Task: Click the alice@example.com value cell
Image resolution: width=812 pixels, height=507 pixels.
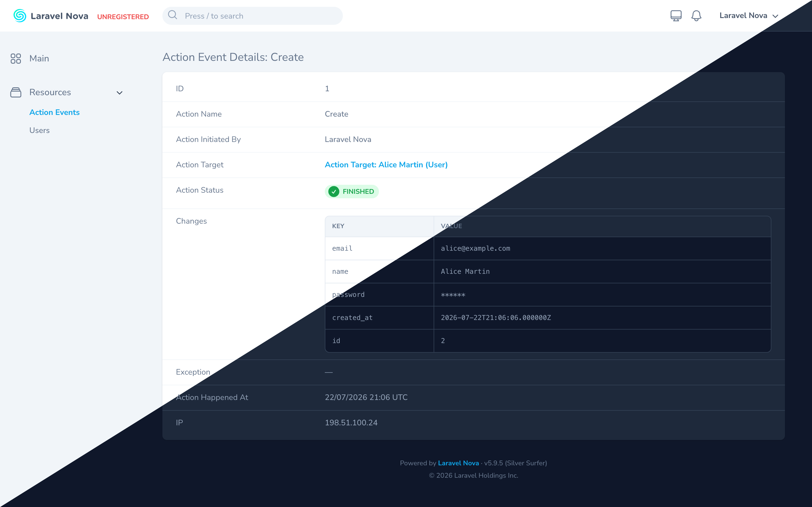Action: click(x=602, y=248)
